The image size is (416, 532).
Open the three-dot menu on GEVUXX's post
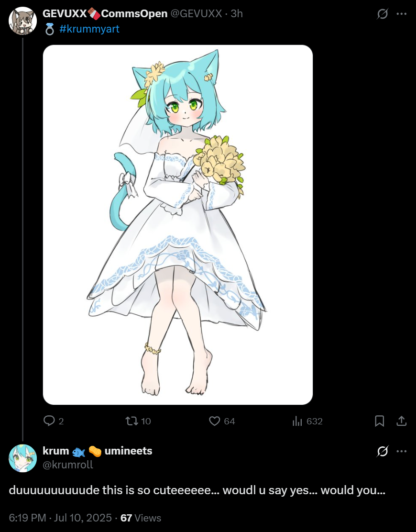[x=402, y=14]
